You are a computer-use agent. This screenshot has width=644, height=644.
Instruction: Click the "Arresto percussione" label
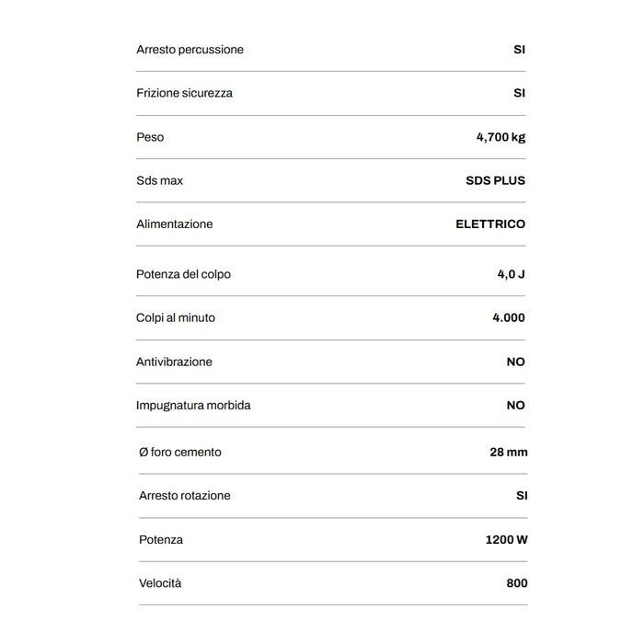point(190,50)
